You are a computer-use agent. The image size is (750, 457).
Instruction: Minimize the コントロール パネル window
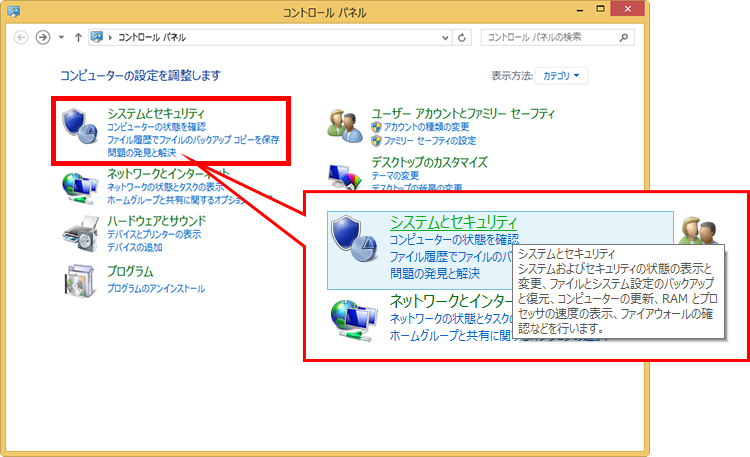tap(580, 10)
